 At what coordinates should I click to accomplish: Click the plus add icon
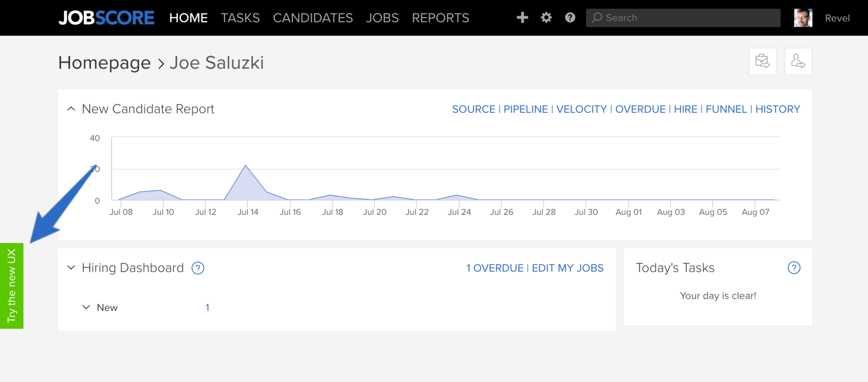point(522,18)
